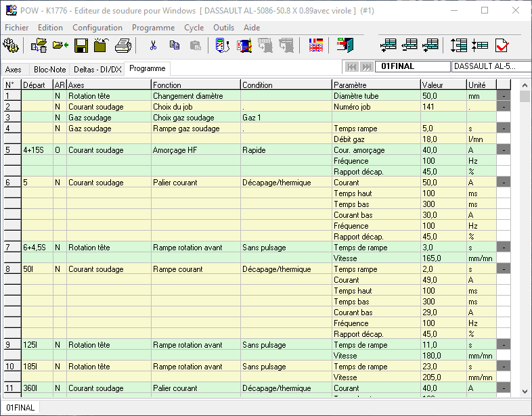Image resolution: width=532 pixels, height=416 pixels.
Task: Select row number 11 header
Action: [x=12, y=388]
